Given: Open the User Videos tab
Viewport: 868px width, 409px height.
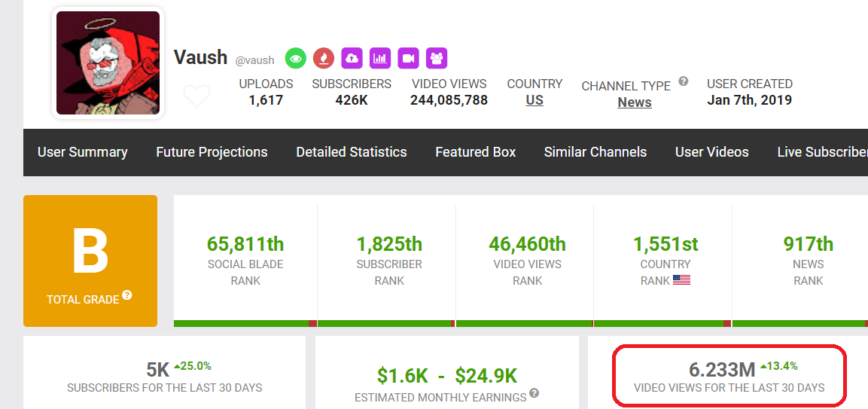Looking at the screenshot, I should (712, 152).
